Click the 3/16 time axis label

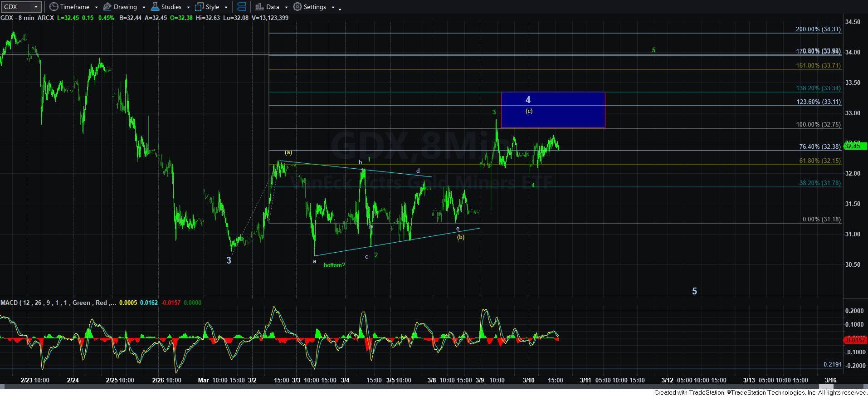[830, 380]
